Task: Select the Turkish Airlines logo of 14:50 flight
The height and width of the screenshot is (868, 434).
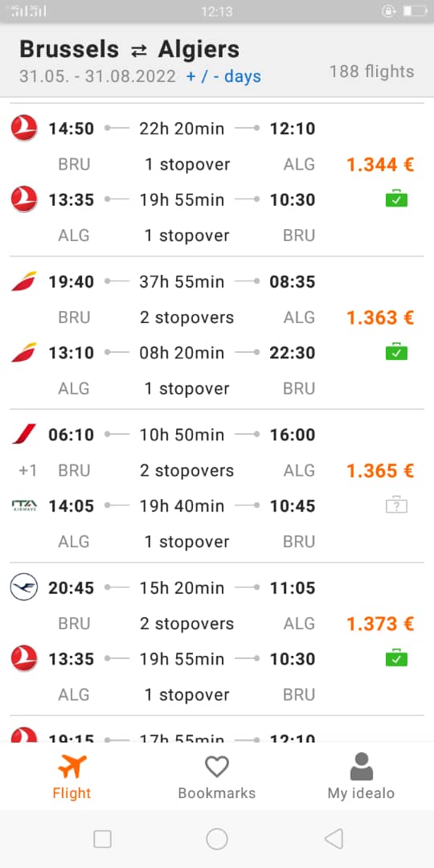Action: 24,129
